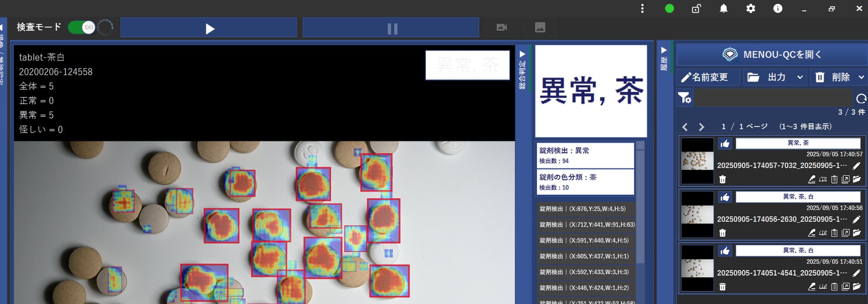Open the 17:40:56 item in a new window

pos(845,233)
